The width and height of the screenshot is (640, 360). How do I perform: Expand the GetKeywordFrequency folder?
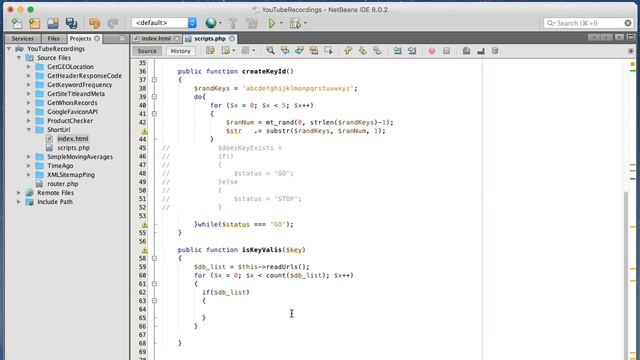click(x=29, y=84)
